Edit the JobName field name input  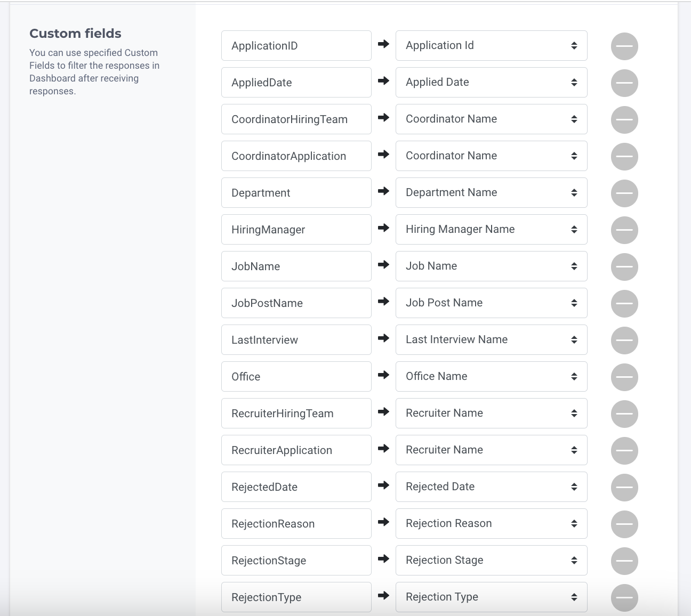[296, 266]
